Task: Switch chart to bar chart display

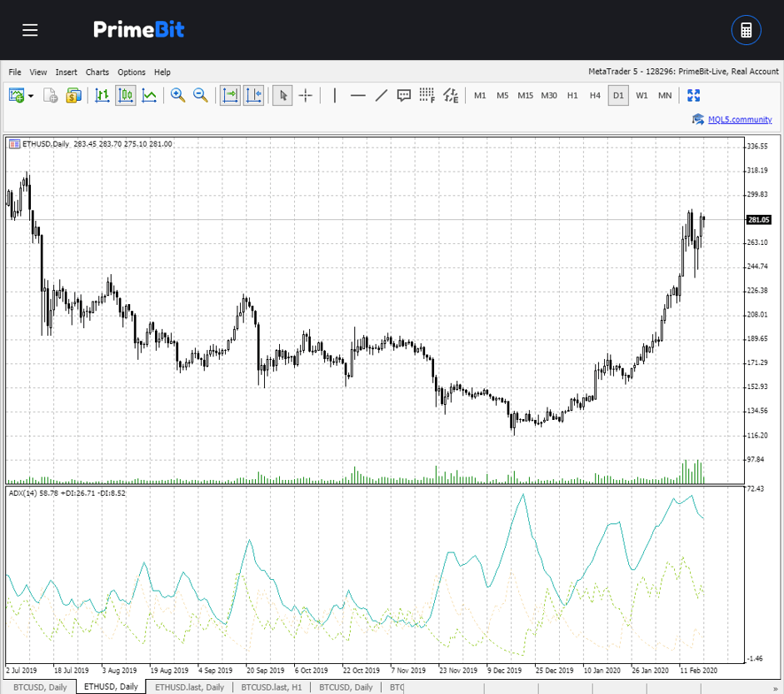Action: [102, 95]
